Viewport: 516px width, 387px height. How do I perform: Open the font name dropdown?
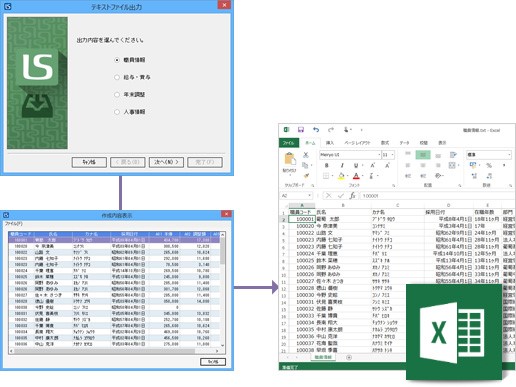[x=379, y=155]
